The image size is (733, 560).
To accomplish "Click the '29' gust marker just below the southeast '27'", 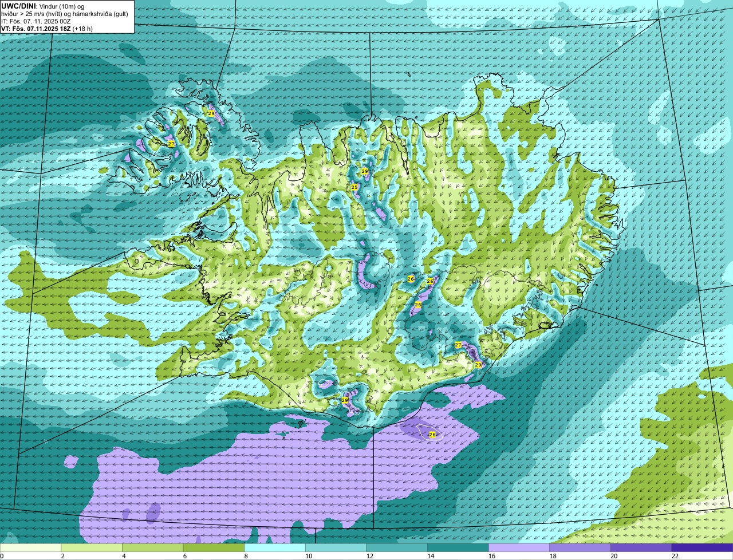I will coord(478,365).
